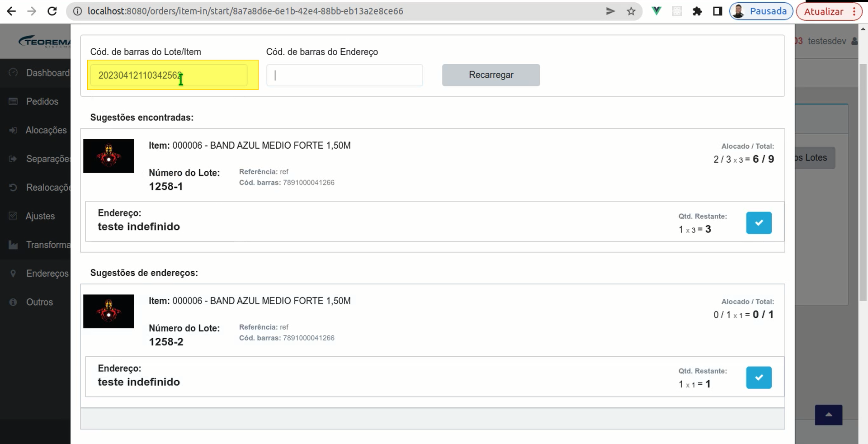Select lot number 1258-1 text
The width and height of the screenshot is (868, 444).
tap(166, 187)
